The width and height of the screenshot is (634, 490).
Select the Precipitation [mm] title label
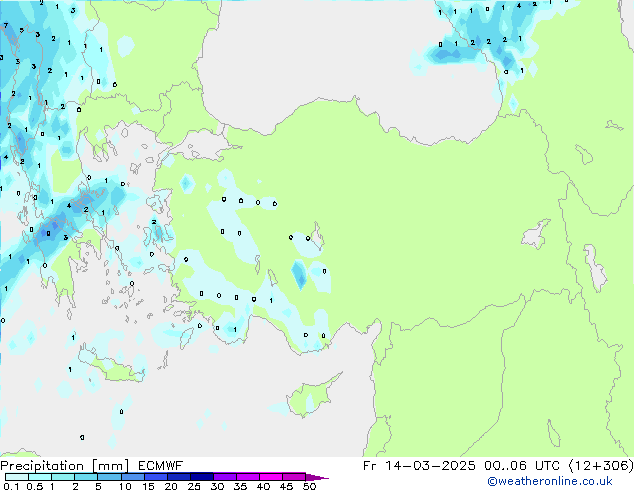click(x=65, y=466)
